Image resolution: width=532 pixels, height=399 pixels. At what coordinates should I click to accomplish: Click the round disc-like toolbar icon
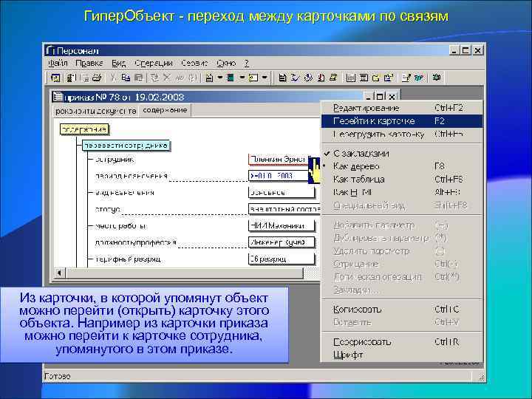pos(308,78)
